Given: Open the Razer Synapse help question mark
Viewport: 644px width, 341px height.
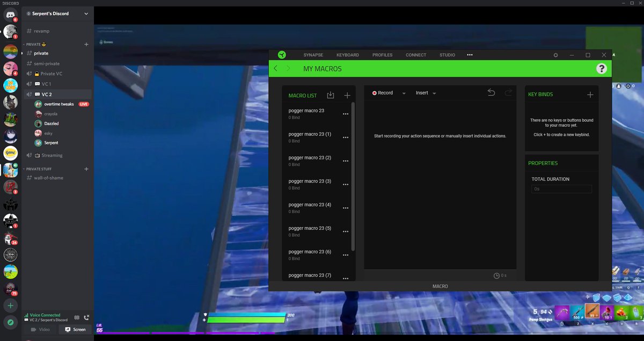Looking at the screenshot, I should click(602, 68).
